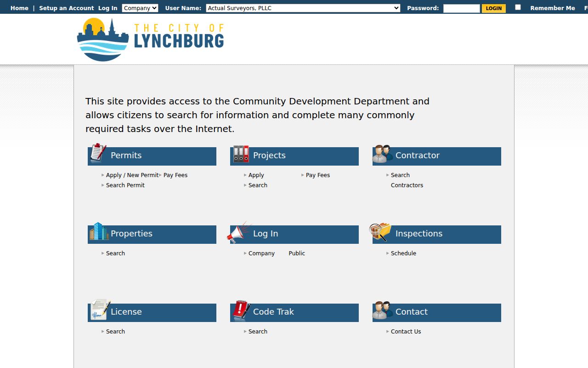588x368 pixels.
Task: Open the Search Permit link
Action: point(125,185)
